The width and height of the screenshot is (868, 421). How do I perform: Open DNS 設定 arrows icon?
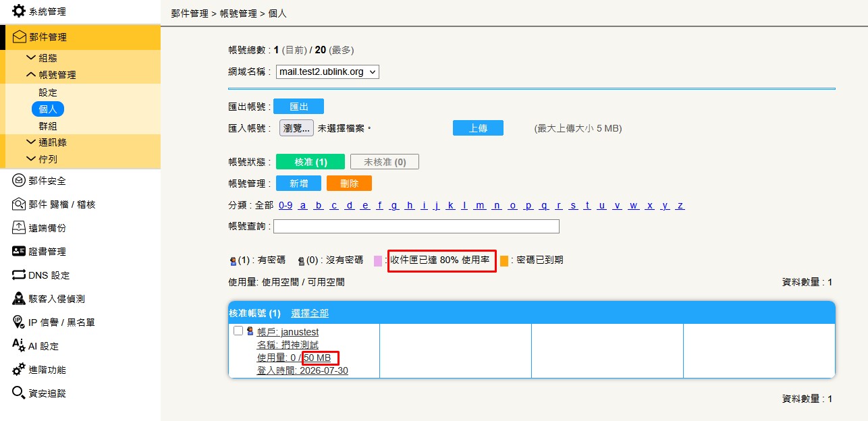pos(19,275)
